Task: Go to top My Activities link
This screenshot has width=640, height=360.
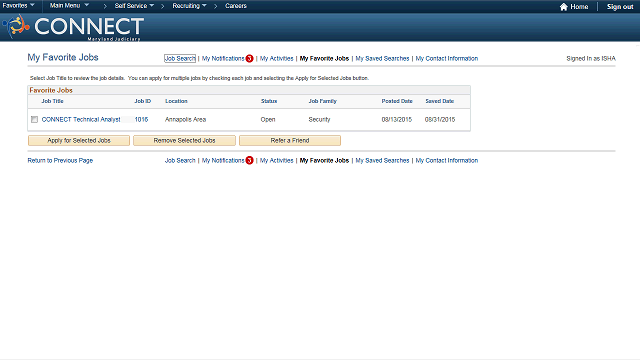Action: coord(277,58)
